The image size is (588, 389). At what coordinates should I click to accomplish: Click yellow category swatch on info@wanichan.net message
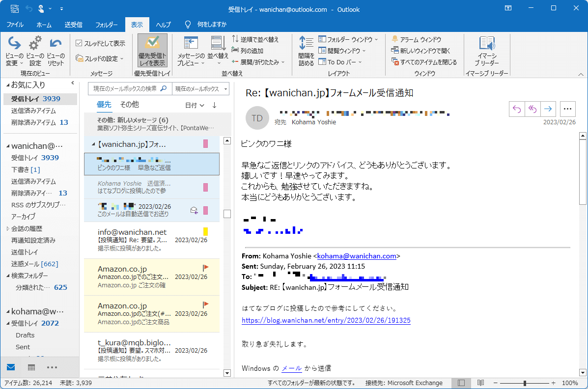[x=205, y=231]
